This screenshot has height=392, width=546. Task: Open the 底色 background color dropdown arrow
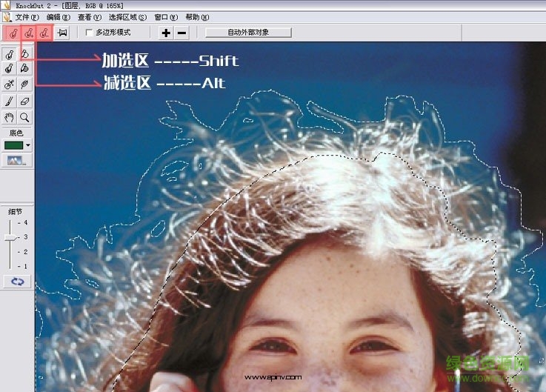pyautogui.click(x=28, y=145)
